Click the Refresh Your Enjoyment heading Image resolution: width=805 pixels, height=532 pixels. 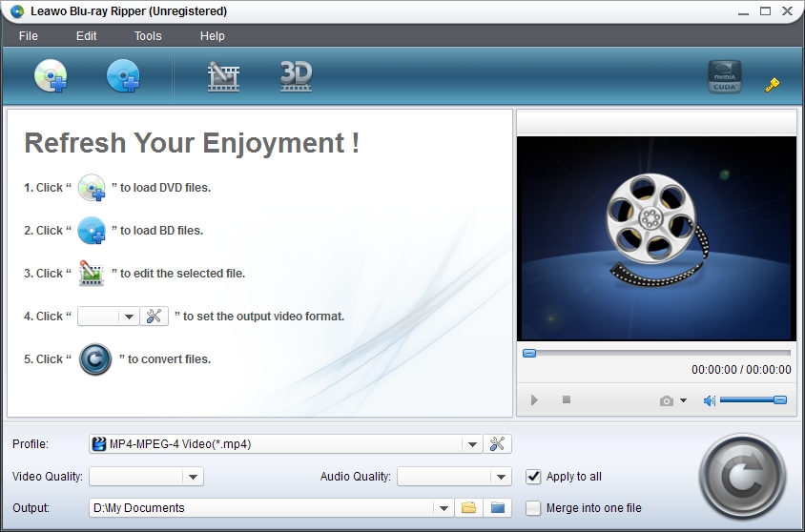[192, 143]
